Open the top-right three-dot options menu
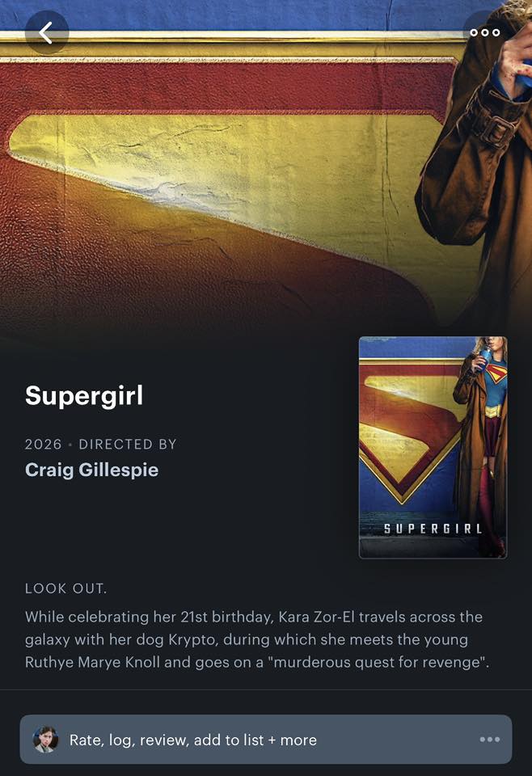This screenshot has height=776, width=532. click(x=484, y=32)
